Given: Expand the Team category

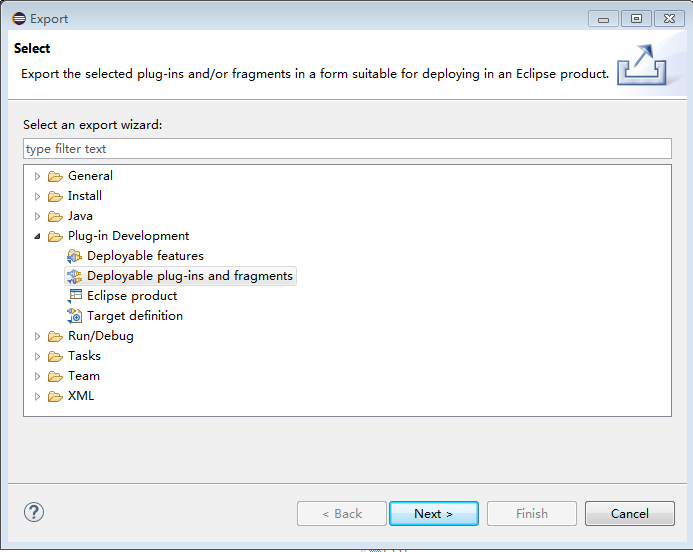Looking at the screenshot, I should [x=38, y=376].
